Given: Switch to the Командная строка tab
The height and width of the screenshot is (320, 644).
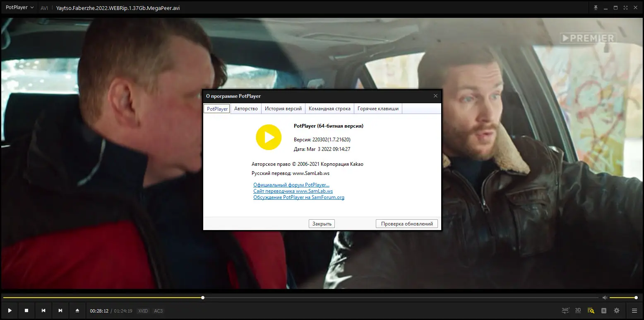Looking at the screenshot, I should coord(329,109).
